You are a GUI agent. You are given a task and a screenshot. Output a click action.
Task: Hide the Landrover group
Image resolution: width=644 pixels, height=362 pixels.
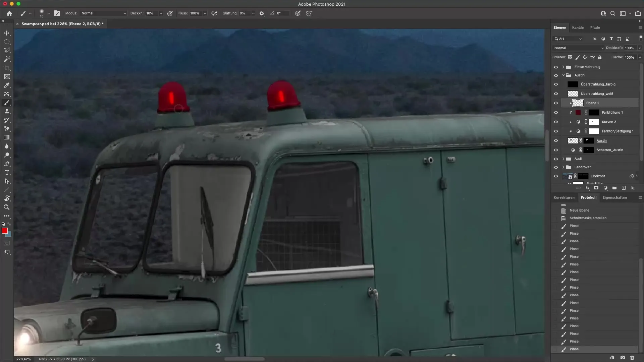click(x=556, y=167)
